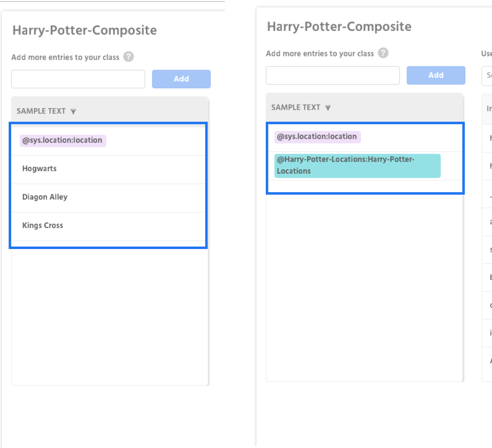The height and width of the screenshot is (448, 492).
Task: Focus the entry text field in left panel
Action: (x=78, y=79)
